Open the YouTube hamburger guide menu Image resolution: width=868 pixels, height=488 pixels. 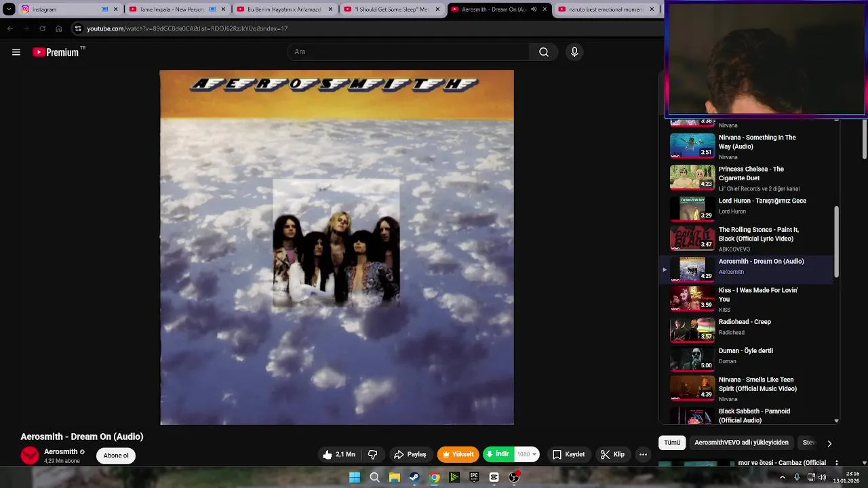point(16,52)
